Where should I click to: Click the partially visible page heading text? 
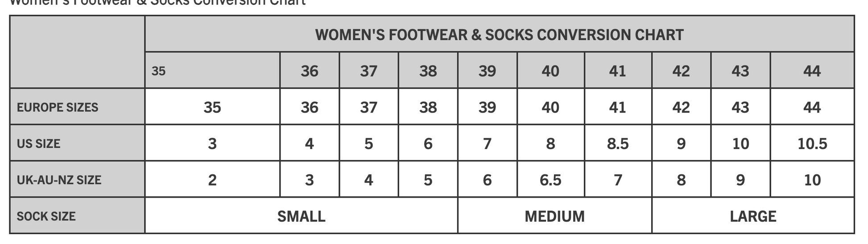coord(157,2)
